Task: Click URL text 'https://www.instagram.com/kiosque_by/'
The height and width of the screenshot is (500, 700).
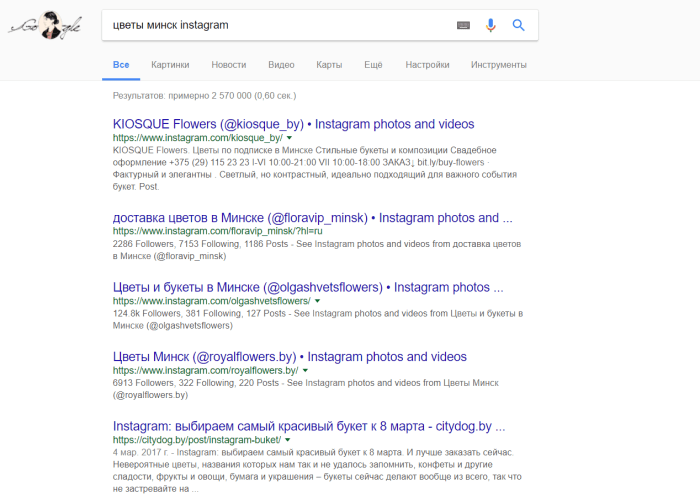Action: coord(198,138)
